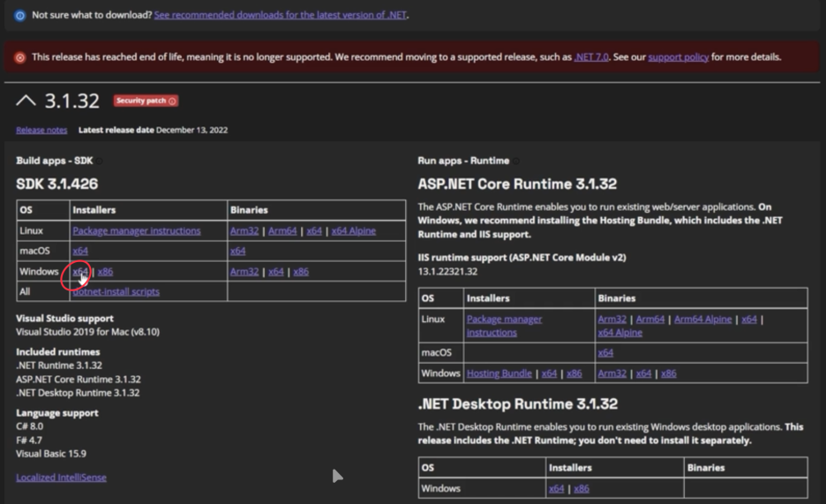Download ASP.NET Core Linux Arm64 binary
The height and width of the screenshot is (504, 826).
[650, 320]
